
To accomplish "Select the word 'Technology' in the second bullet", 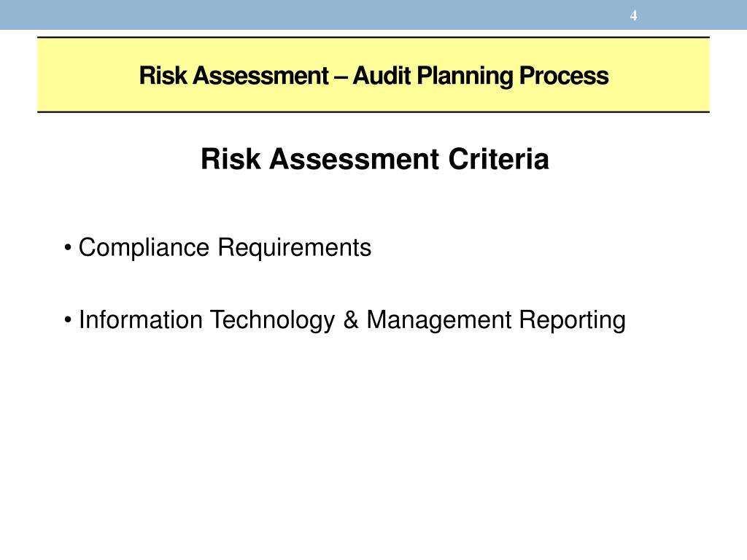I will click(x=273, y=320).
